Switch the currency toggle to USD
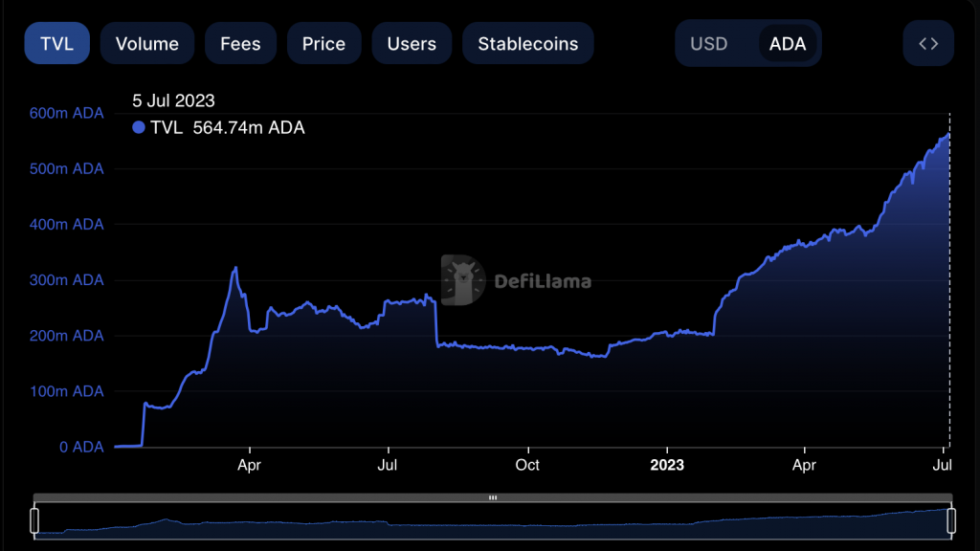Image resolution: width=980 pixels, height=551 pixels. coord(709,43)
